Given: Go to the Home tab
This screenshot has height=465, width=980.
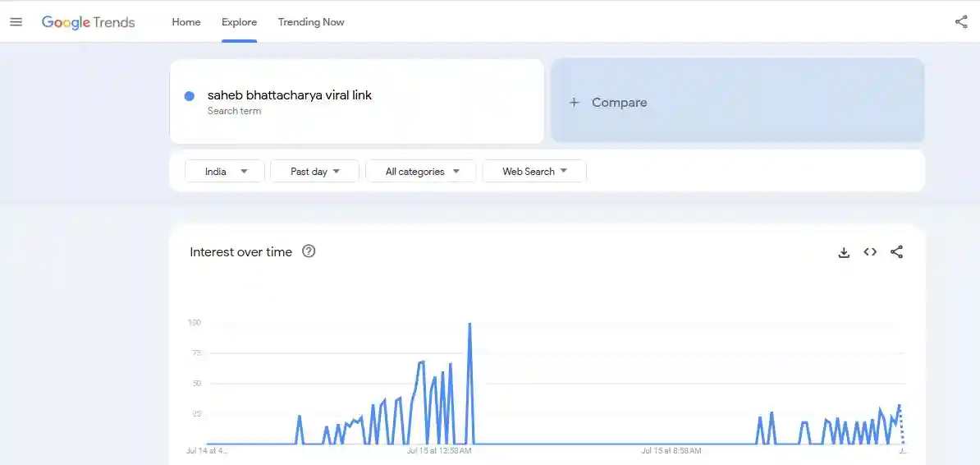Looking at the screenshot, I should pos(186,22).
